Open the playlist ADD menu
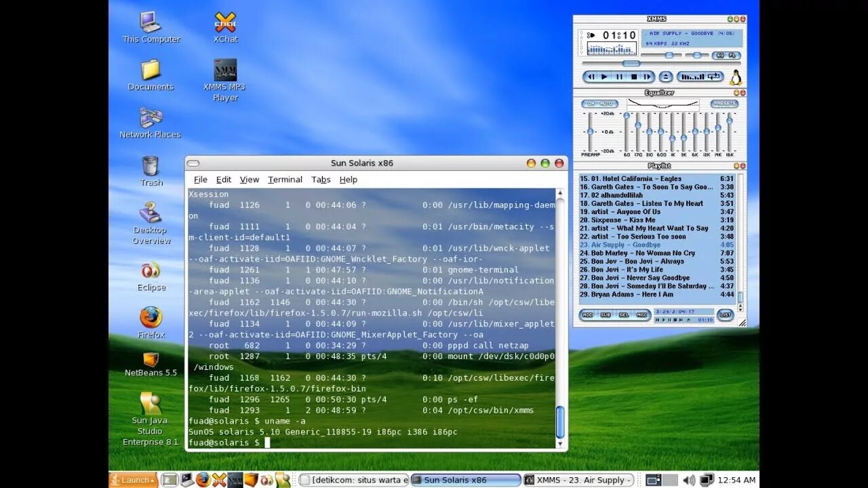868x488 pixels. tap(587, 315)
